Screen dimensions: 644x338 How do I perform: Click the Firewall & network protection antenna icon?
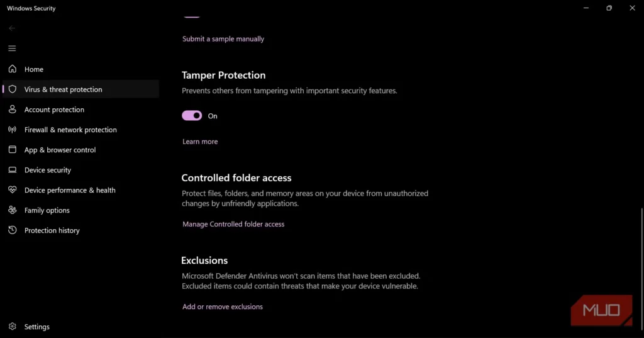point(12,130)
